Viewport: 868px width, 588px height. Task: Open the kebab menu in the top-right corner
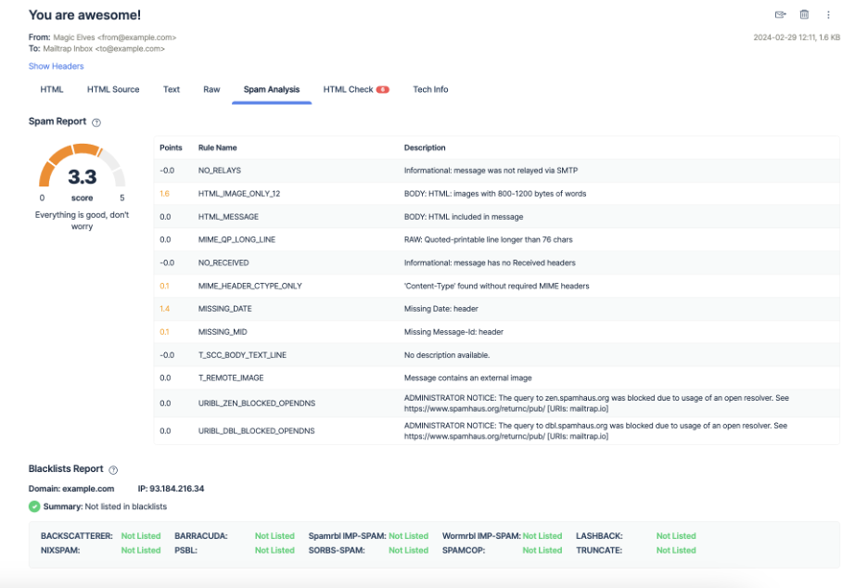pyautogui.click(x=828, y=15)
